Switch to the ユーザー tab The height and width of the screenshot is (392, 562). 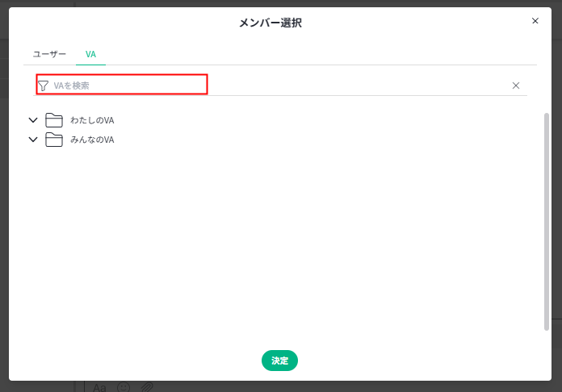point(49,54)
